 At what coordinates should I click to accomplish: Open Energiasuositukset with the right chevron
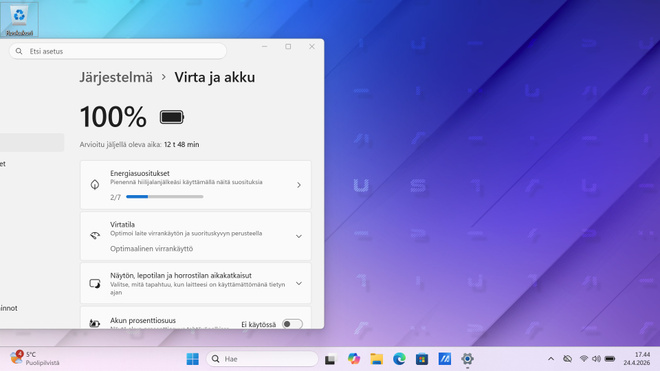click(299, 185)
